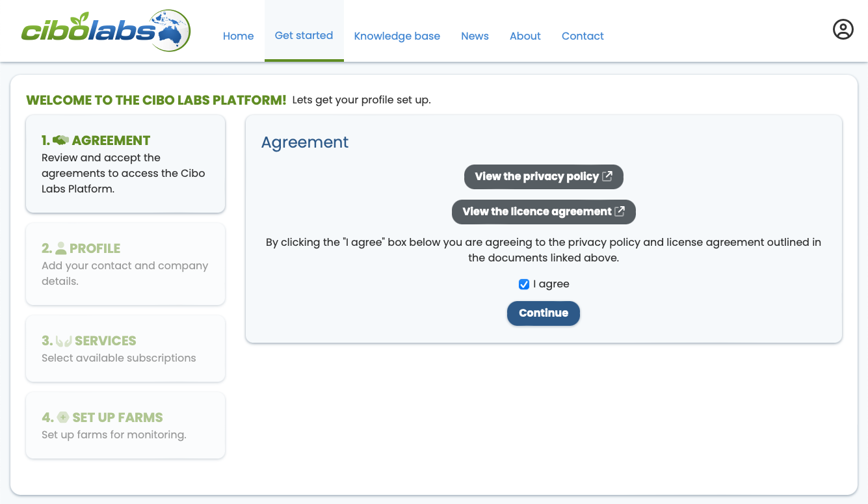868x504 pixels.
Task: Select the Services step card
Action: click(x=125, y=349)
